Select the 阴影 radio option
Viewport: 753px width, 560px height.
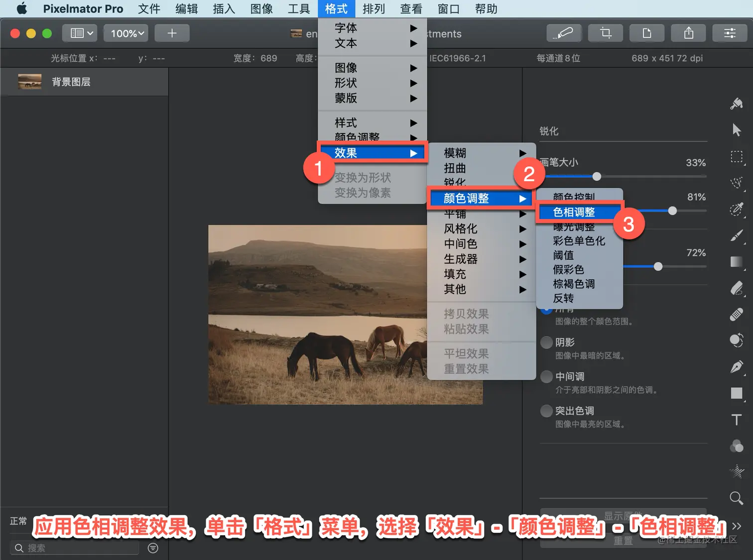(x=547, y=342)
